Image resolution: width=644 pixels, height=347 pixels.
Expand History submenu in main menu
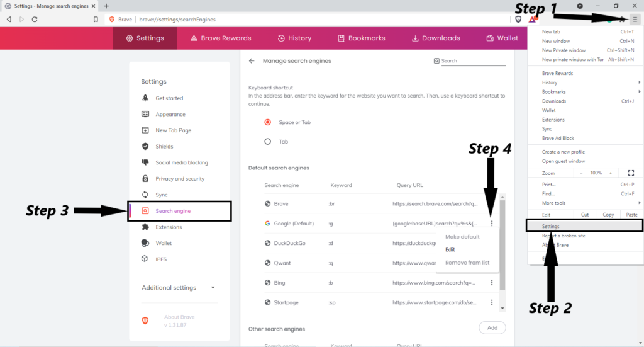click(586, 82)
